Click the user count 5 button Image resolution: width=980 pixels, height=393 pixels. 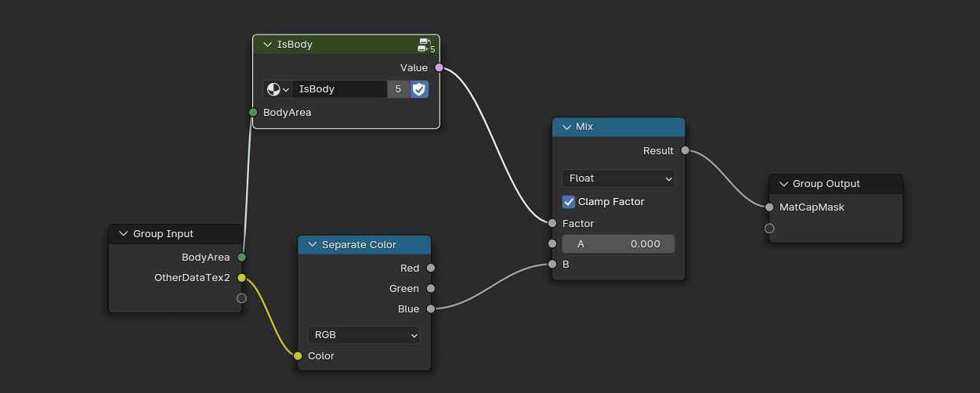(398, 89)
